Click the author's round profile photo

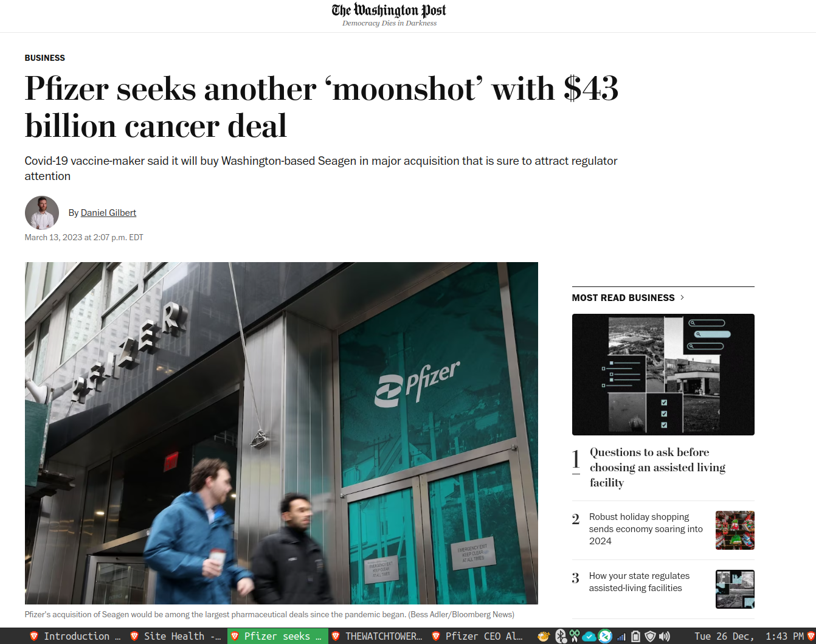coord(42,213)
